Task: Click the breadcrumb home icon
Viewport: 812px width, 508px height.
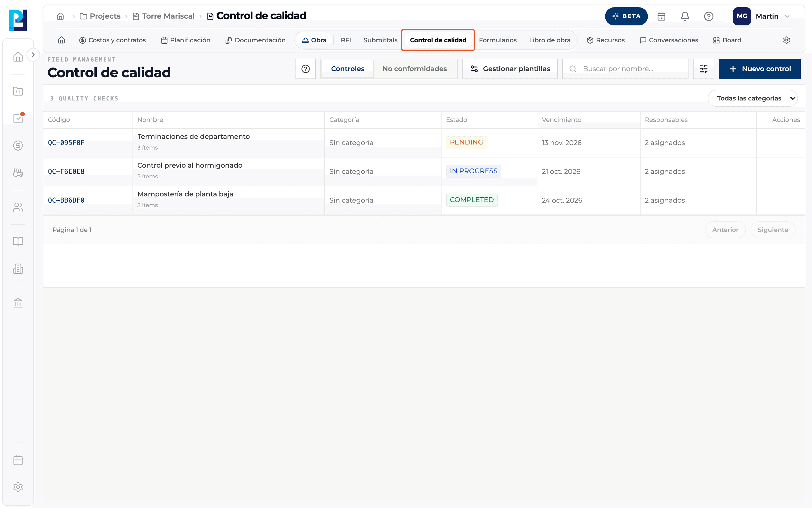Action: point(60,16)
